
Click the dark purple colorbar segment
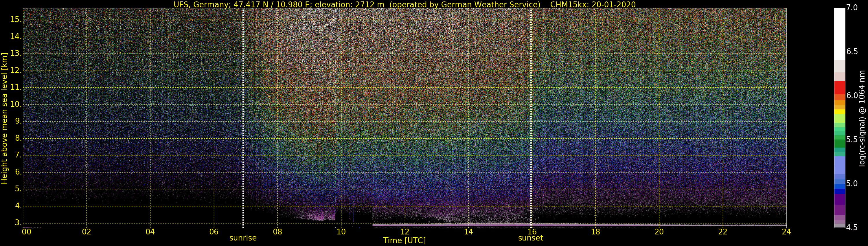tap(839, 199)
